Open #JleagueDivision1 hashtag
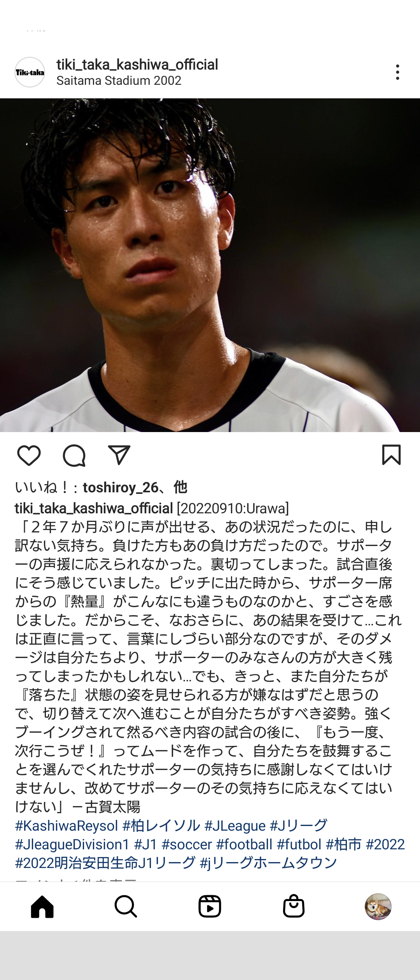The width and height of the screenshot is (420, 980). tap(72, 844)
